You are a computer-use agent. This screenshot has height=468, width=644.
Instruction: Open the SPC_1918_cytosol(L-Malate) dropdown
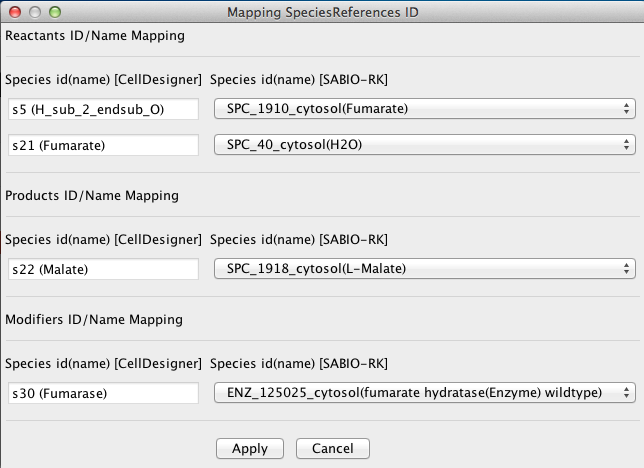click(x=425, y=269)
